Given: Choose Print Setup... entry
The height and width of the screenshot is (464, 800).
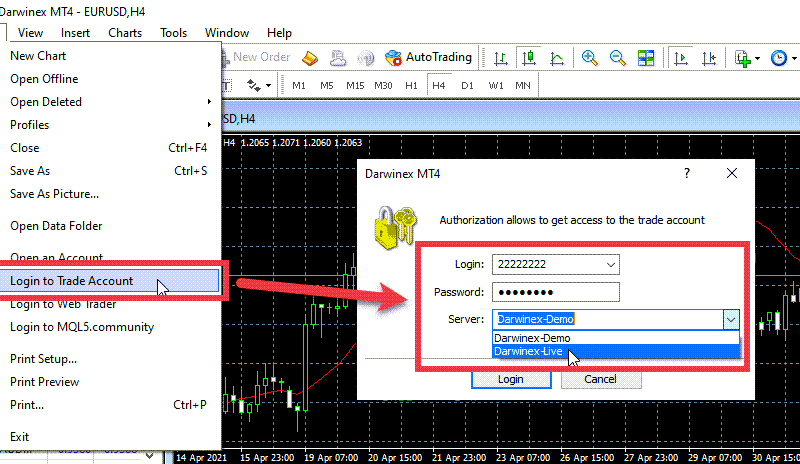Looking at the screenshot, I should point(110,359).
